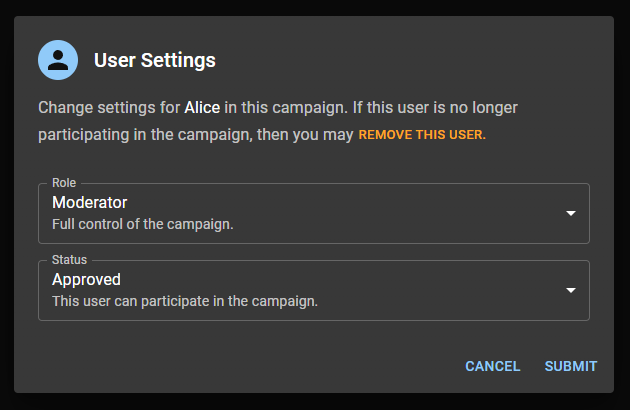Select the Moderator value text
The image size is (630, 410).
(x=90, y=203)
